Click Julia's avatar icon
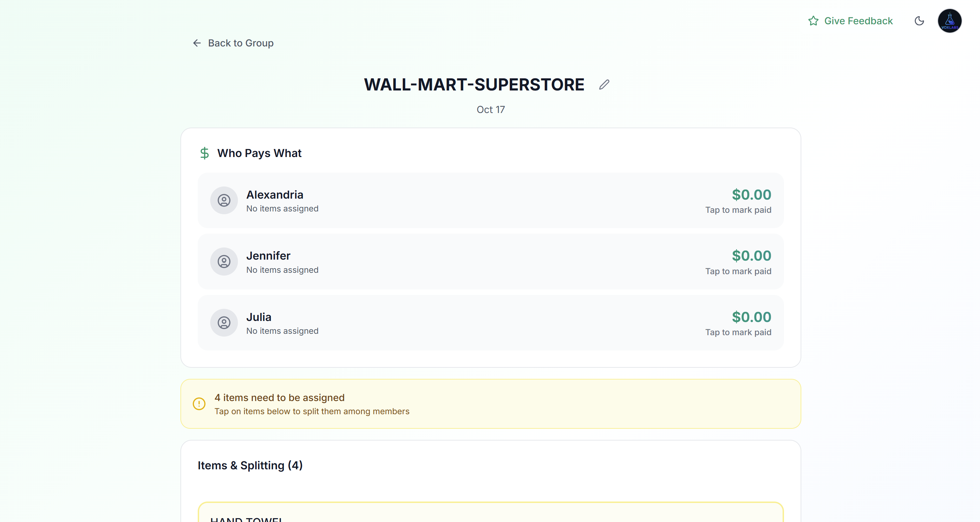980x522 pixels. pos(224,322)
